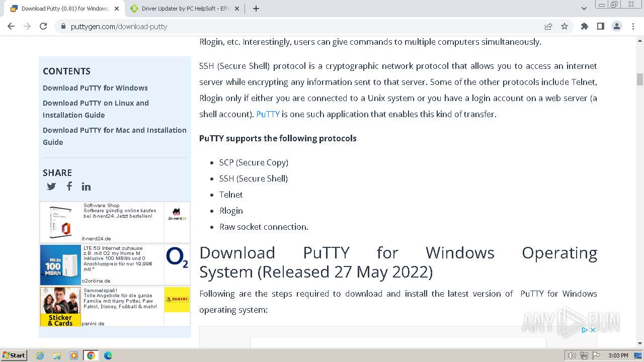Open the Chrome profile avatar
Image resolution: width=644 pixels, height=362 pixels.
(x=617, y=27)
